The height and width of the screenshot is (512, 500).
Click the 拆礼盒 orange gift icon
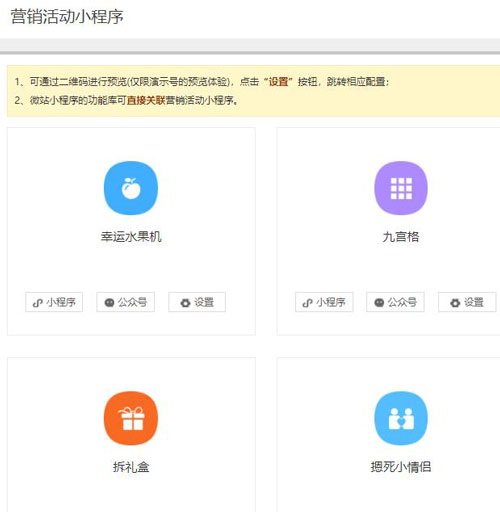pyautogui.click(x=131, y=418)
